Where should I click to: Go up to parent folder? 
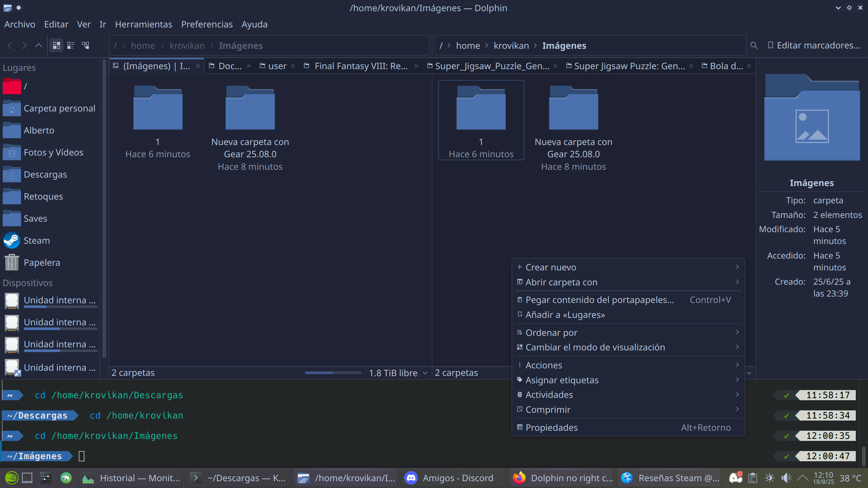39,45
